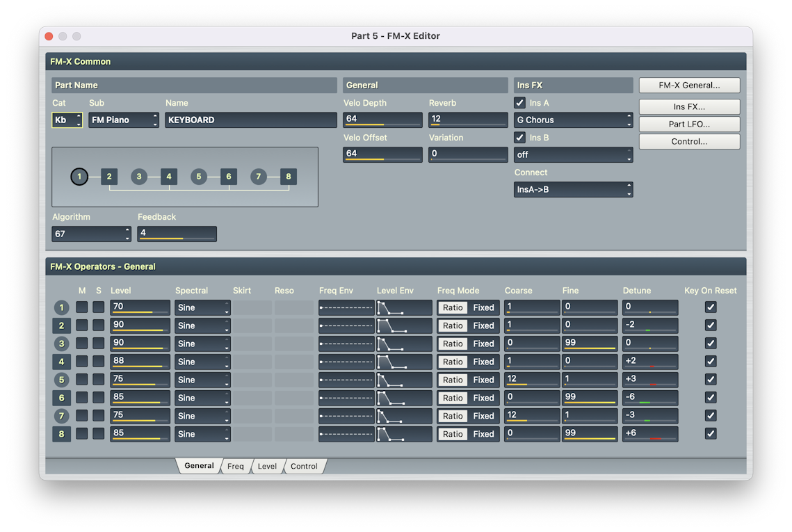Screen dimensions: 792x532
Task: Mute operator 4 with its M box
Action: click(x=82, y=362)
